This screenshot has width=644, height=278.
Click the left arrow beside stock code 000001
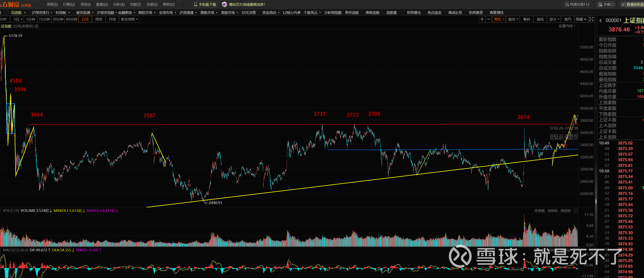pyautogui.click(x=600, y=21)
